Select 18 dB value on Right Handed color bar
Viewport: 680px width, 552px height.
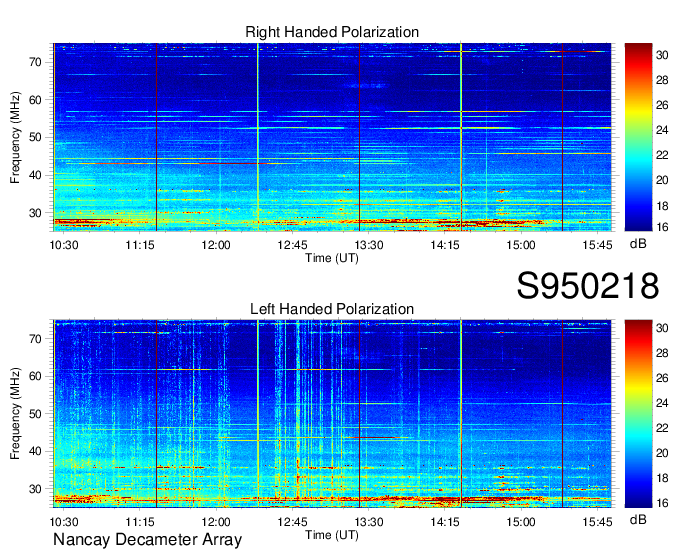(662, 205)
